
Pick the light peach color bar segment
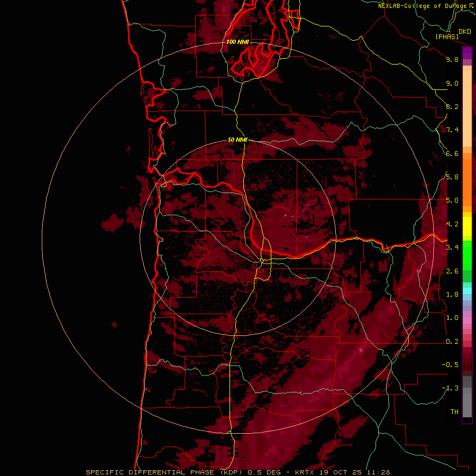tap(467, 108)
